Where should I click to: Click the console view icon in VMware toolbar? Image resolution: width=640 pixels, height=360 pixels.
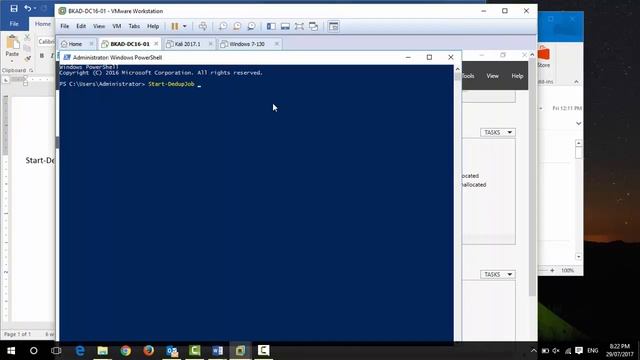click(333, 27)
